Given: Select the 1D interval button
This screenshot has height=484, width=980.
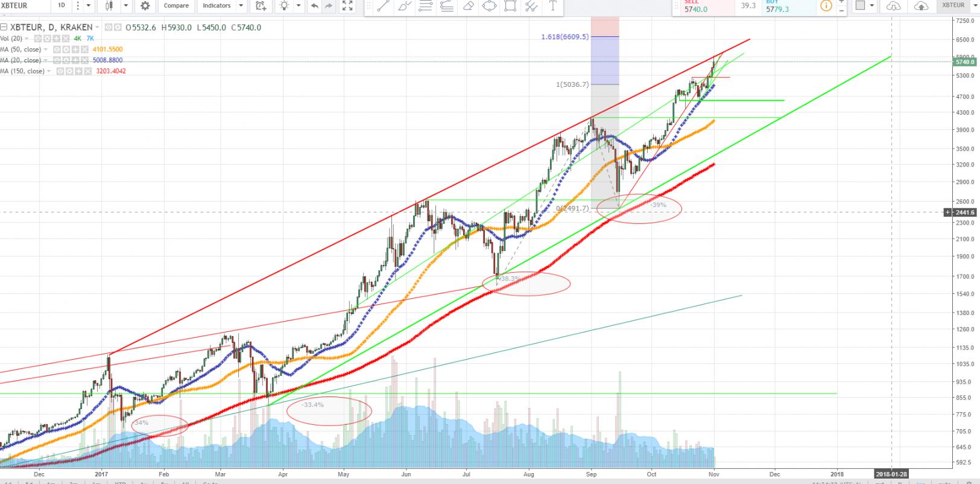Looking at the screenshot, I should pos(61,5).
